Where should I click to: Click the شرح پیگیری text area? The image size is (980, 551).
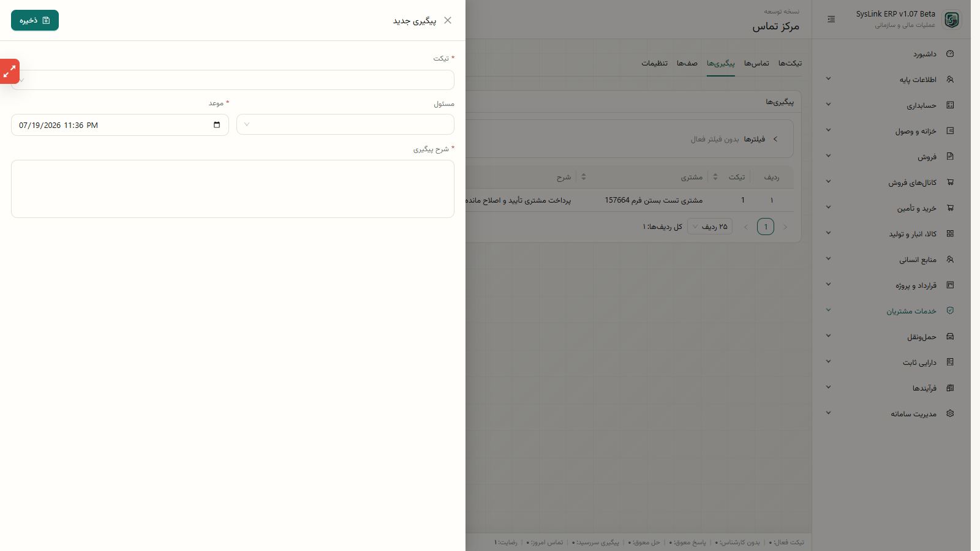pyautogui.click(x=233, y=189)
